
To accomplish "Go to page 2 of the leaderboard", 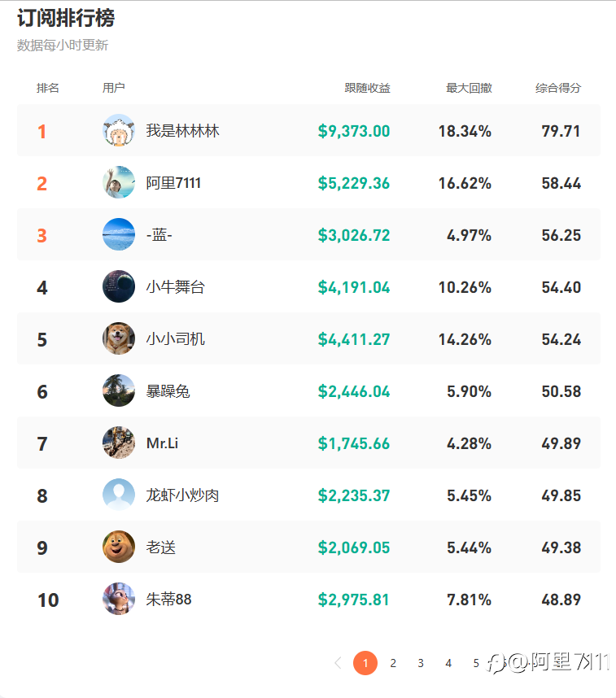I will pyautogui.click(x=393, y=663).
